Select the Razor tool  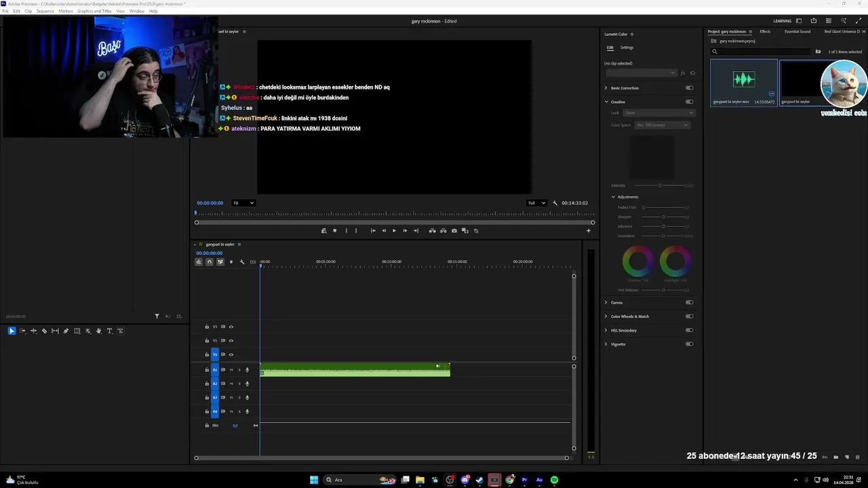click(44, 331)
